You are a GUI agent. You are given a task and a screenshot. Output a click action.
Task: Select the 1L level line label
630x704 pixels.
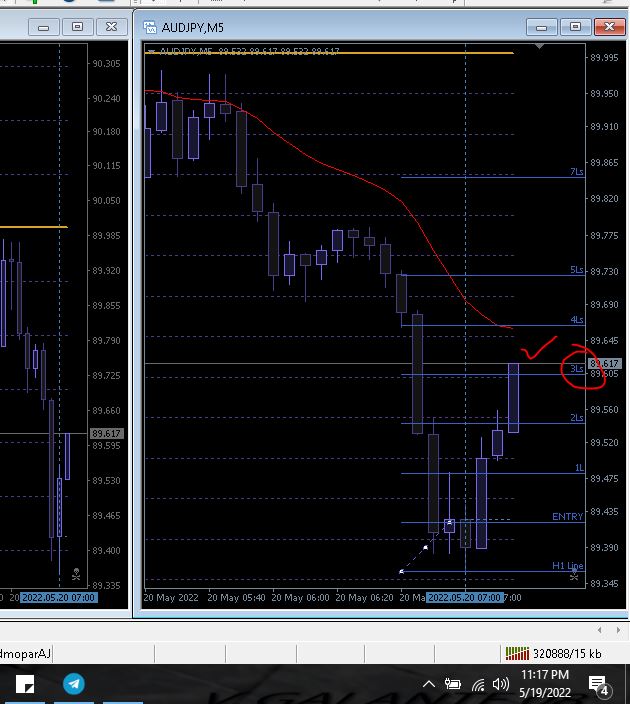coord(579,468)
